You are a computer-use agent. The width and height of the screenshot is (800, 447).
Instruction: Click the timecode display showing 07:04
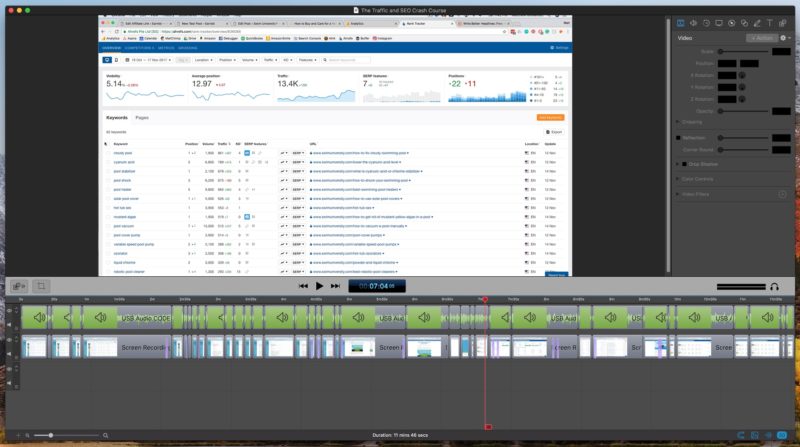377,286
